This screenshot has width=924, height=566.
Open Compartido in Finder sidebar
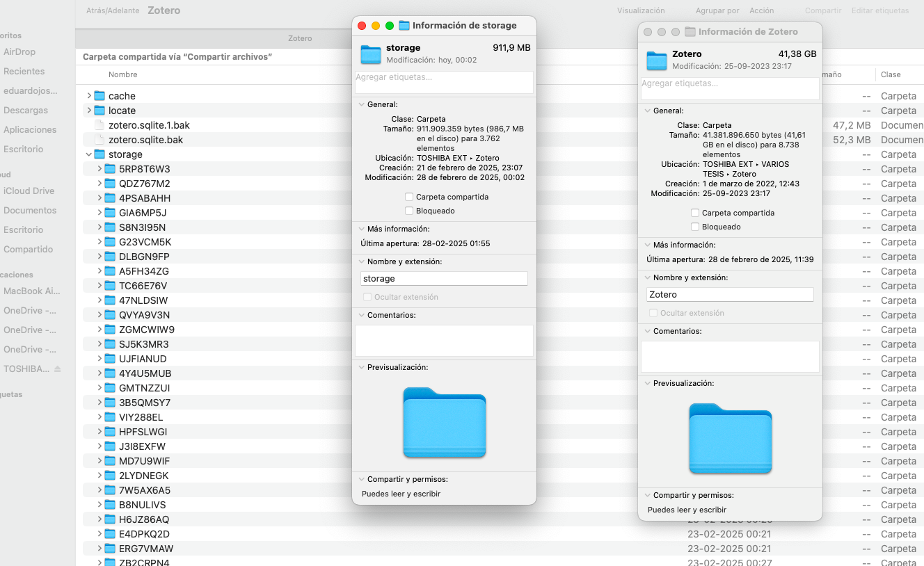point(28,249)
